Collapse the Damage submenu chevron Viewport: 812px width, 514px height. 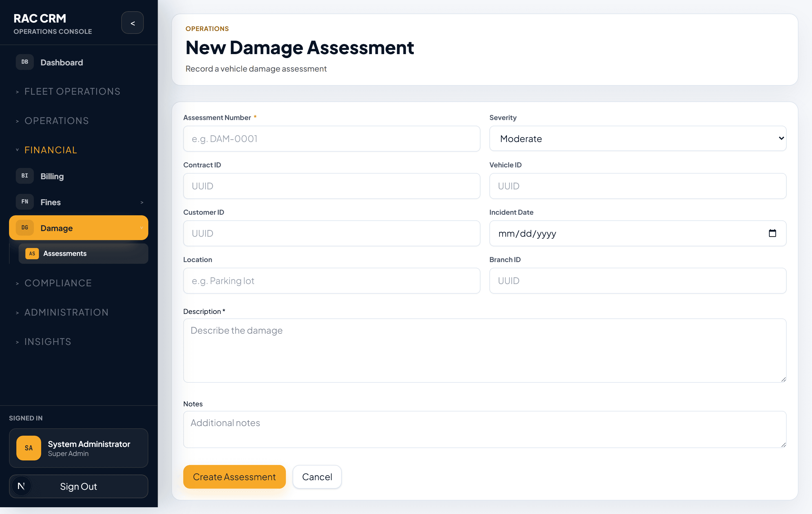[x=142, y=228]
